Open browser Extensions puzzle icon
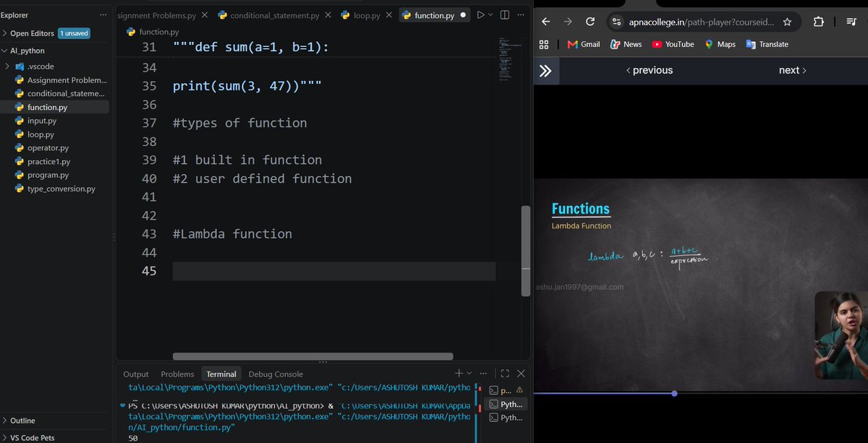Viewport: 868px width, 443px height. click(819, 22)
